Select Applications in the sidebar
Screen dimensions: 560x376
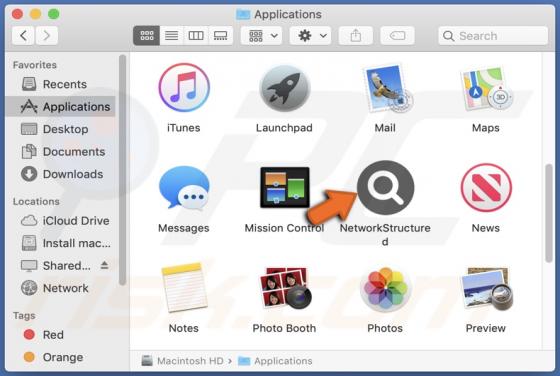60,107
